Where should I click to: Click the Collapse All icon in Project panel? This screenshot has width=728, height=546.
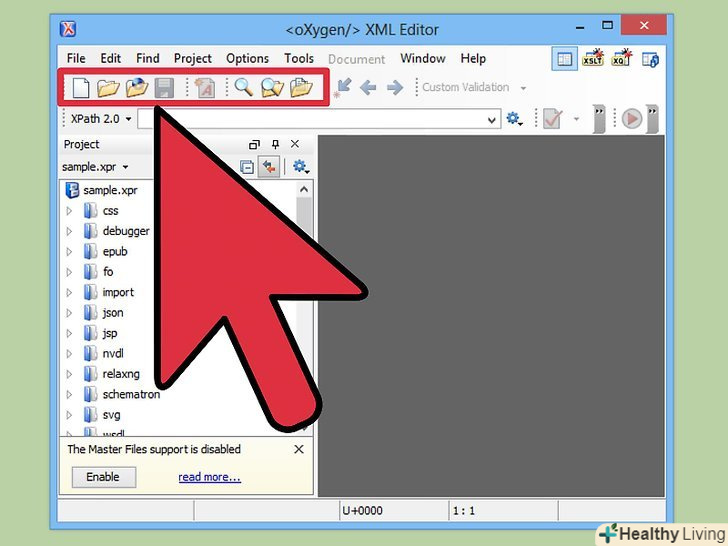point(247,167)
